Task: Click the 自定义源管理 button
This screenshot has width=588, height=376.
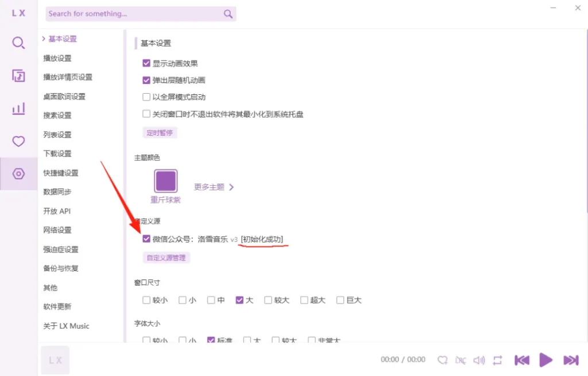Action: click(166, 258)
